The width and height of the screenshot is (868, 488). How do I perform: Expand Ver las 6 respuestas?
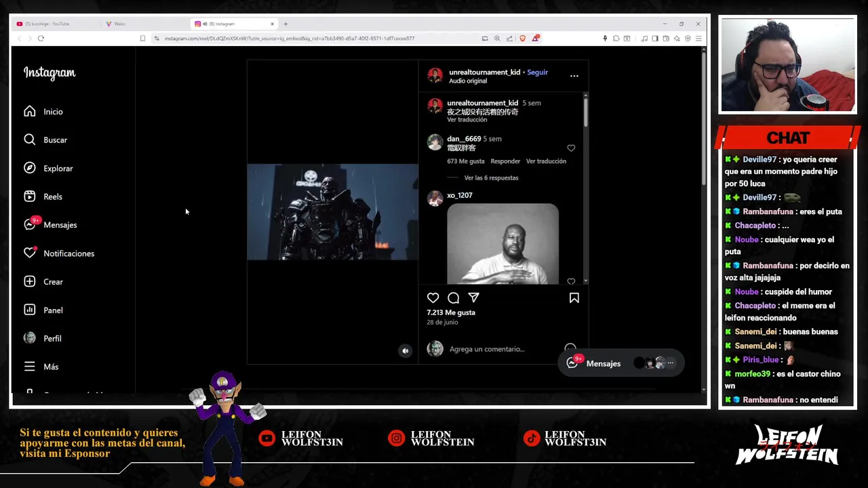[x=491, y=178]
